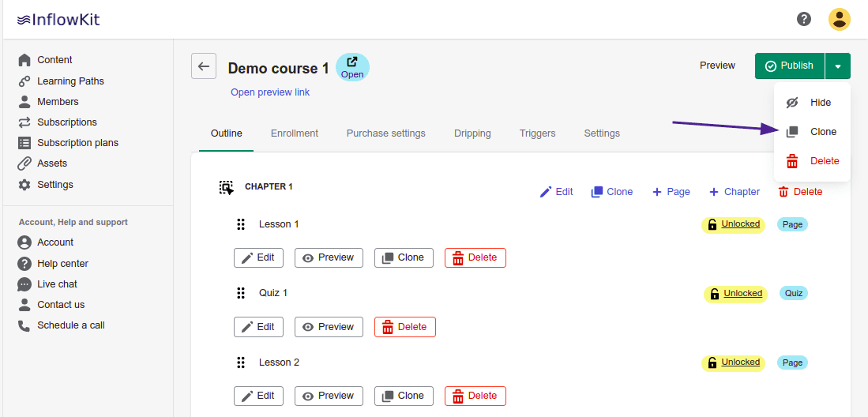Viewport: 868px width, 417px height.
Task: Toggle Unlocked status for Lesson 2
Action: 733,363
